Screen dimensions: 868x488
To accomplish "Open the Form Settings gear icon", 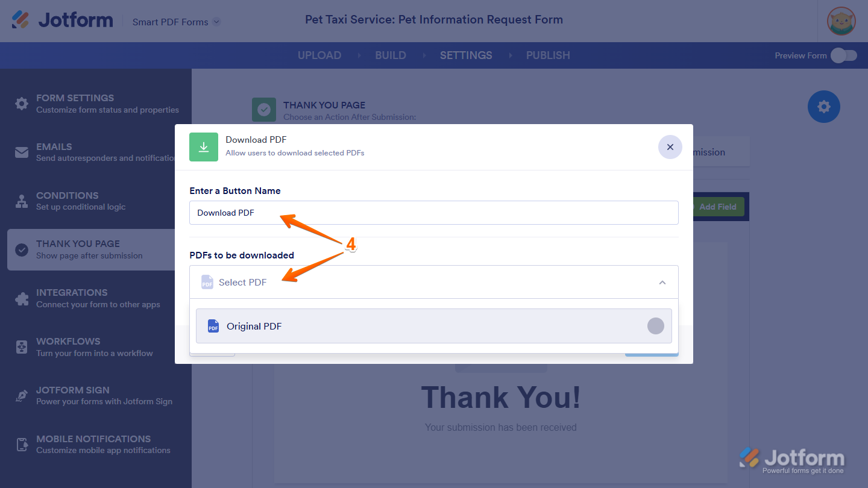I will (22, 104).
